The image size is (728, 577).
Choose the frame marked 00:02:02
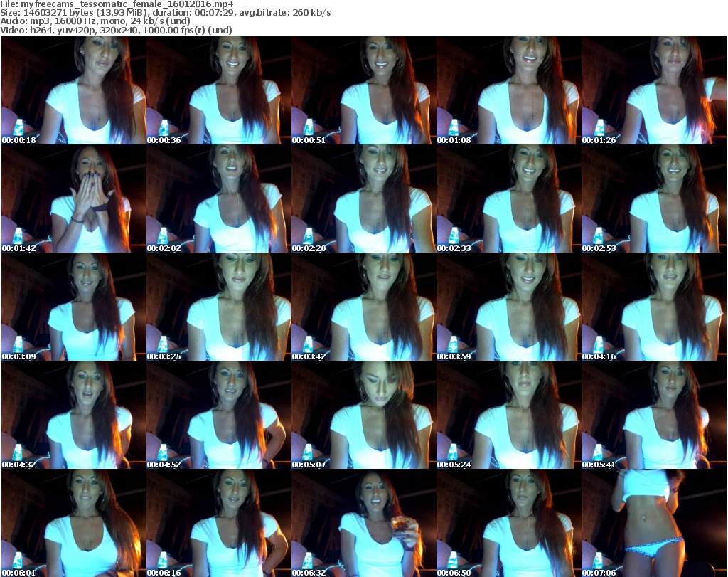219,198
